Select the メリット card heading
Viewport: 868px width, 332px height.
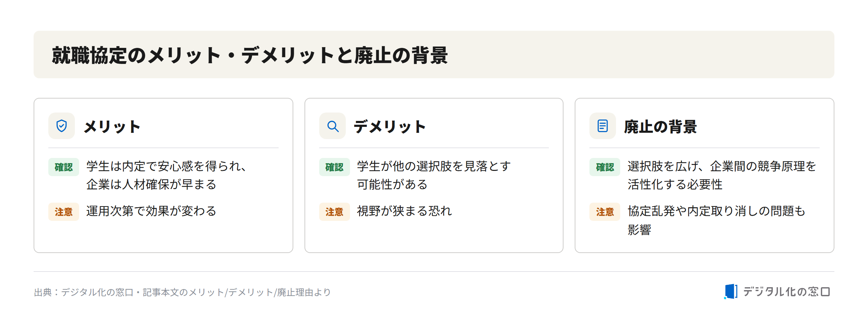(x=112, y=127)
